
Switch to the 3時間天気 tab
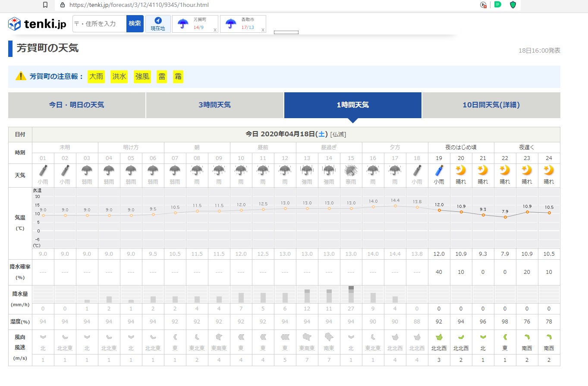point(214,105)
